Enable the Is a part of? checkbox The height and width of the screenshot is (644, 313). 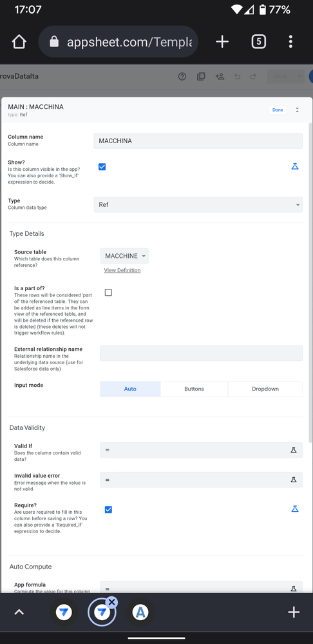pos(108,293)
